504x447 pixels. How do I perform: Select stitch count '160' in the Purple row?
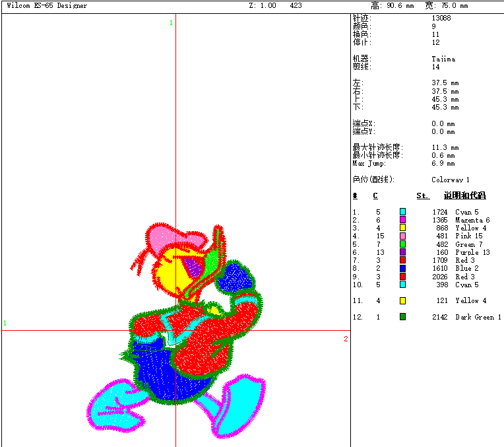point(442,252)
